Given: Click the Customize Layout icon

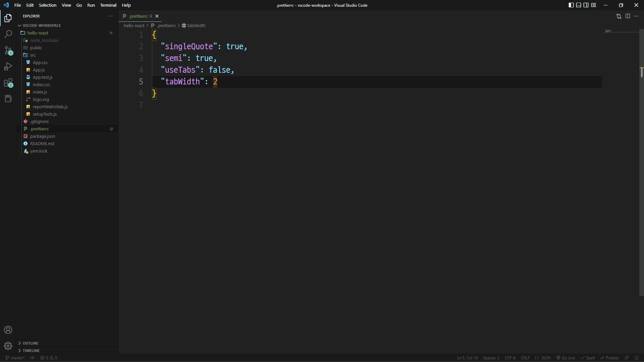Looking at the screenshot, I should [x=594, y=5].
